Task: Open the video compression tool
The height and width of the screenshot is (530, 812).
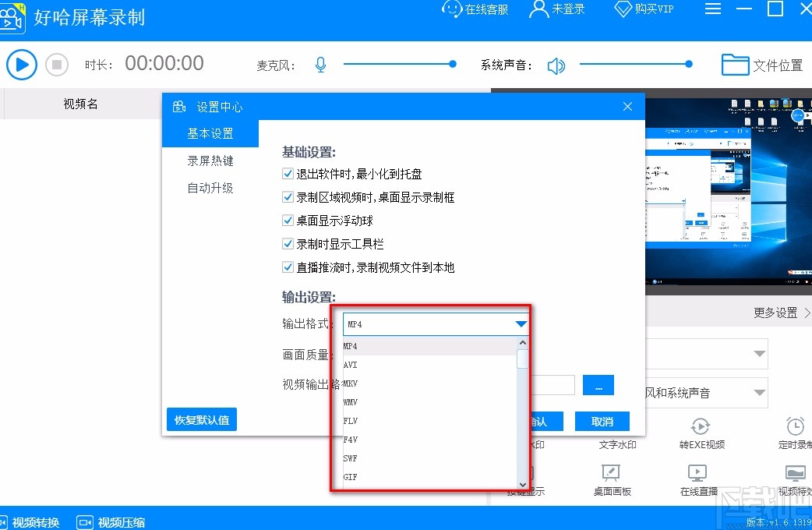Action: coord(111,521)
